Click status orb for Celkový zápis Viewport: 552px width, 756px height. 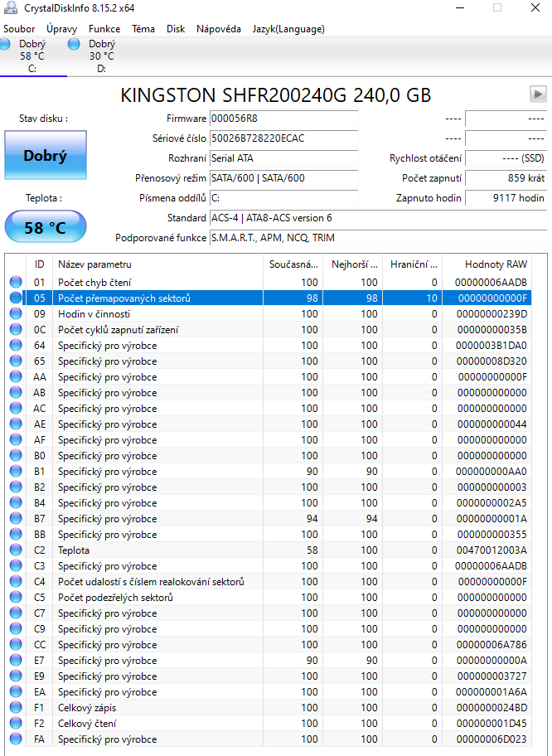pyautogui.click(x=16, y=707)
